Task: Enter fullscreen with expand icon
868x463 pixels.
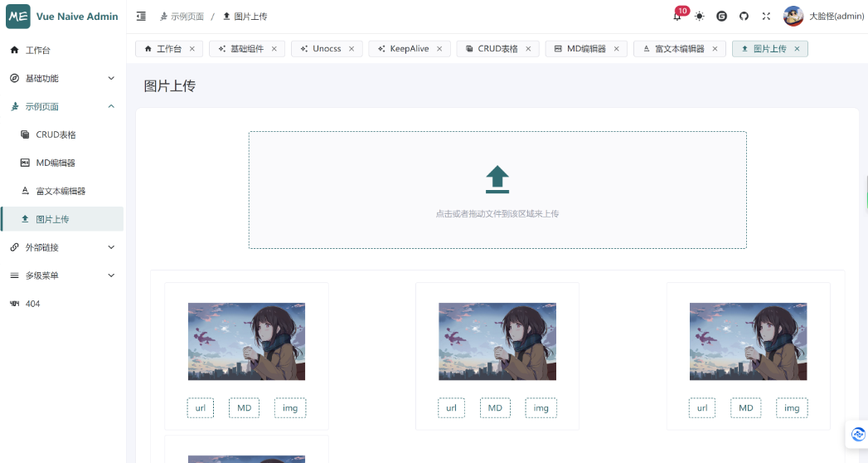Action: (766, 16)
